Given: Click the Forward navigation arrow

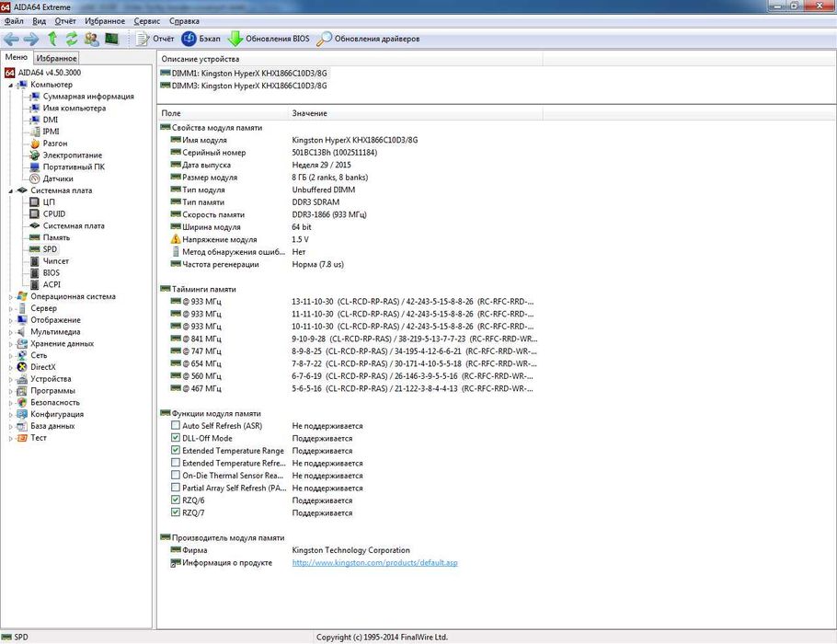Looking at the screenshot, I should (31, 39).
